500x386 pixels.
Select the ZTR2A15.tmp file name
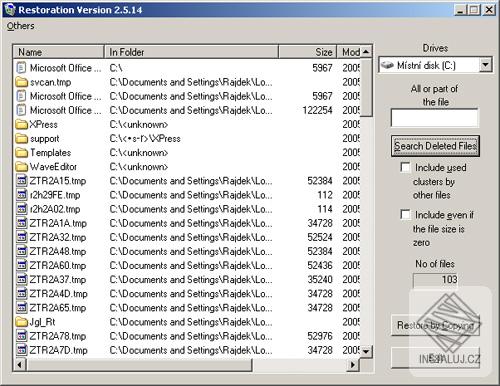58,181
